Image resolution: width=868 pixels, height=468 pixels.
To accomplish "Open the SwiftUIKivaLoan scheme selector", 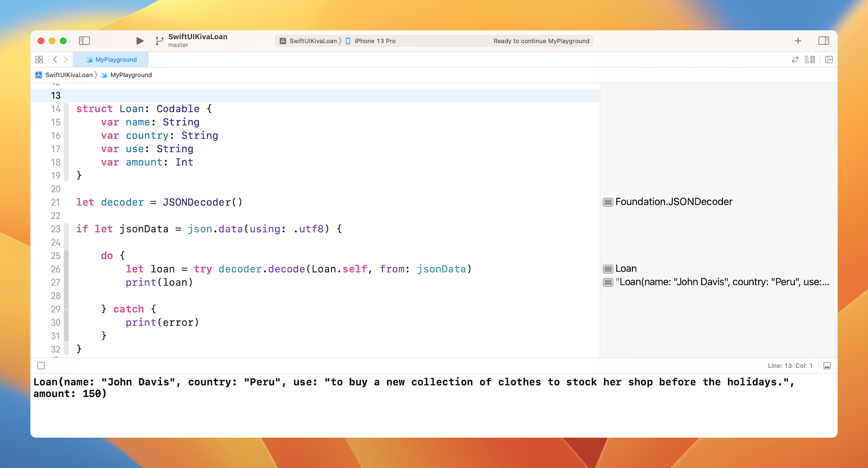I will [310, 41].
